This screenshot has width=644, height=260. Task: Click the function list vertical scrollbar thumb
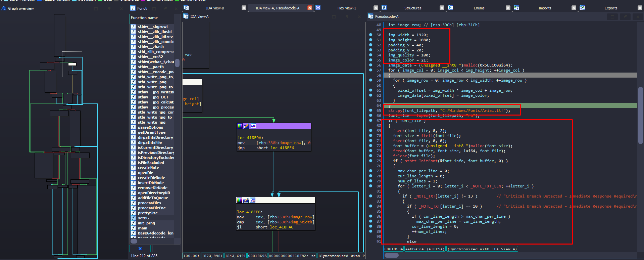[x=177, y=63]
